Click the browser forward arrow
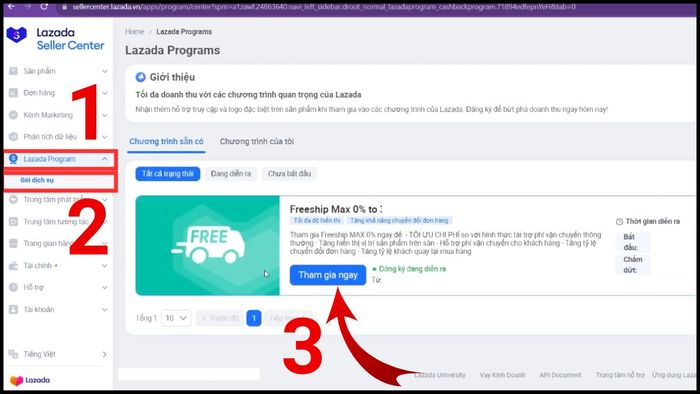 (28, 6)
